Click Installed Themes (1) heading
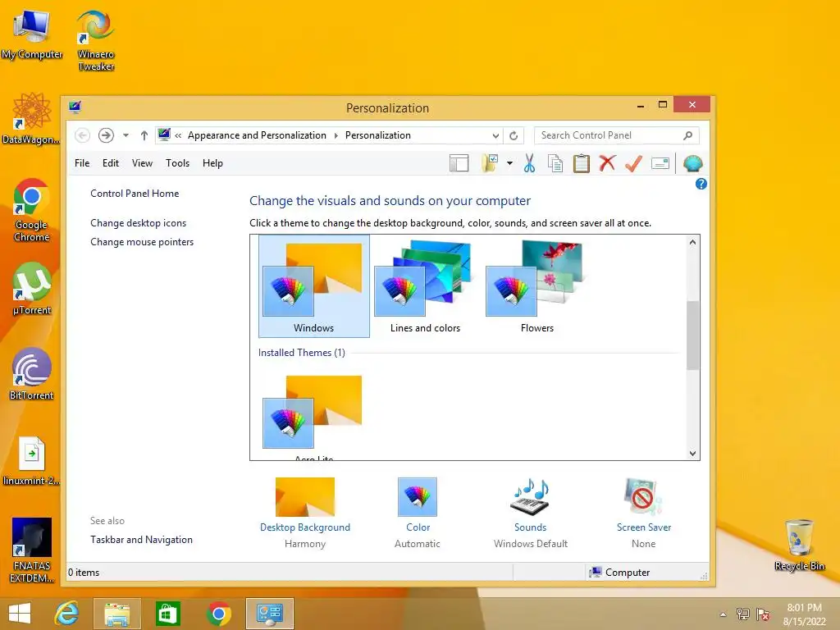The width and height of the screenshot is (840, 630). tap(302, 353)
